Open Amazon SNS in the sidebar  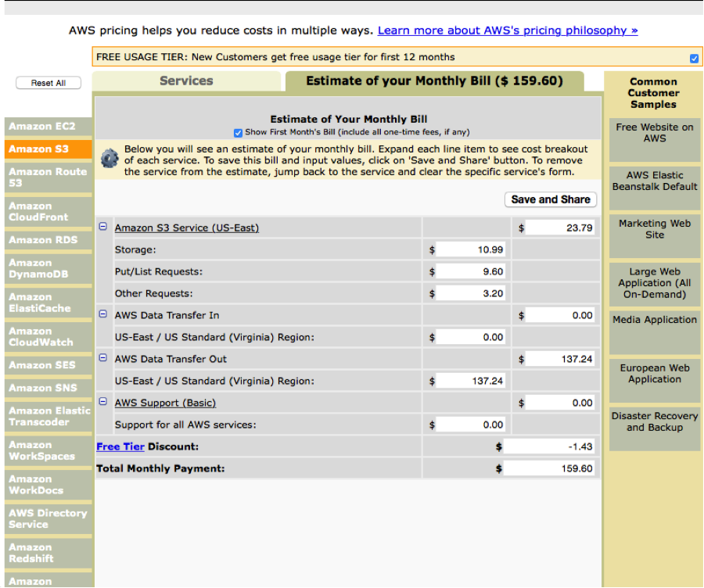pos(48,388)
